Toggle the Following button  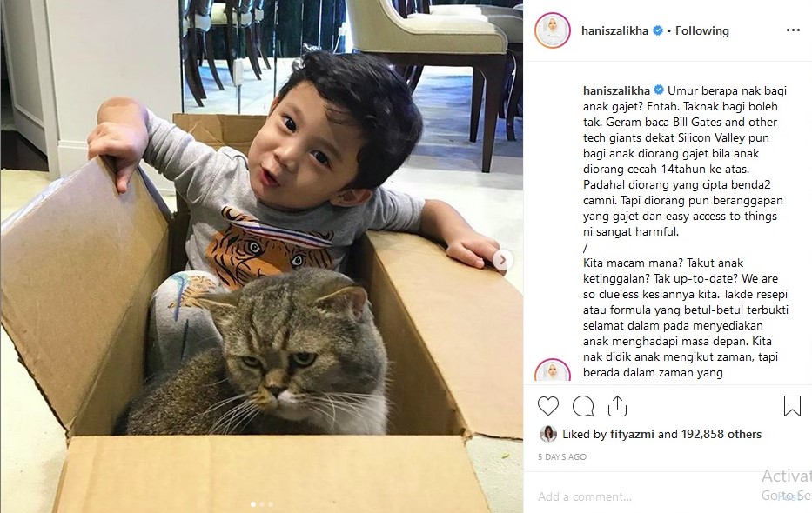coord(701,31)
